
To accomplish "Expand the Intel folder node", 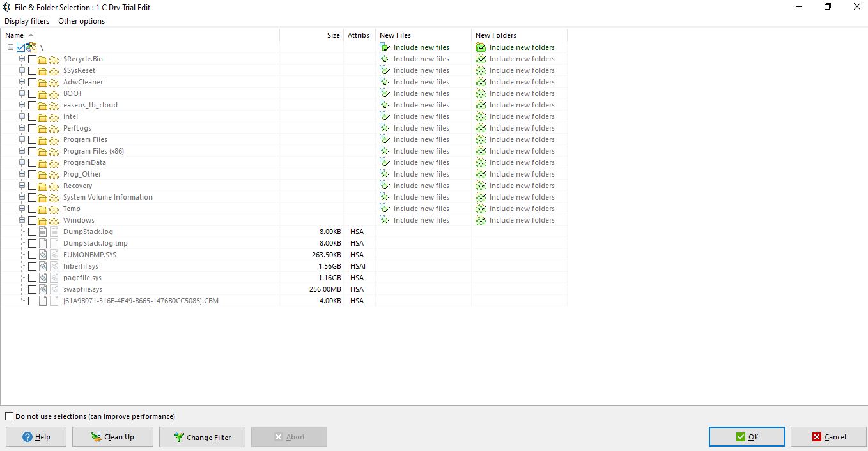I will [x=22, y=116].
